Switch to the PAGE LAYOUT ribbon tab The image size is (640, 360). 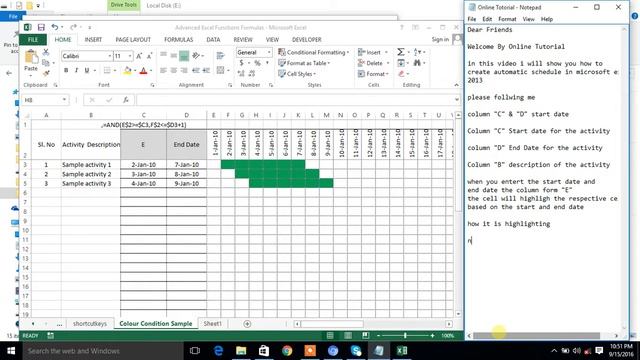click(x=133, y=40)
